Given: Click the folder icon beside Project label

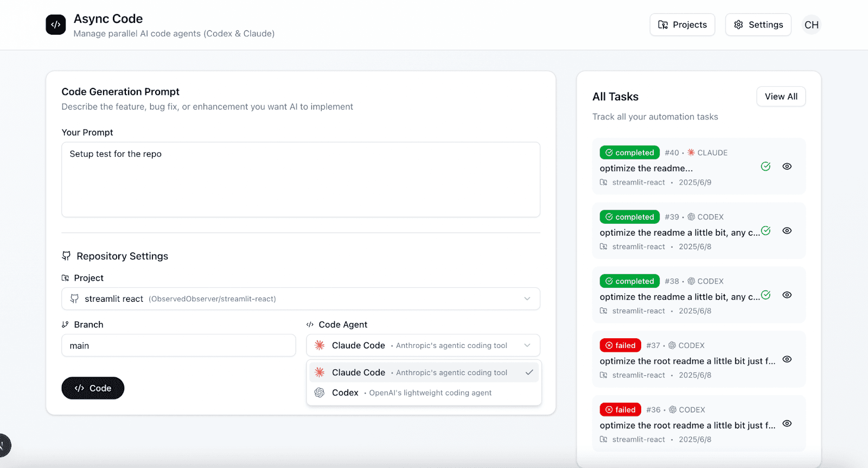Looking at the screenshot, I should point(65,278).
